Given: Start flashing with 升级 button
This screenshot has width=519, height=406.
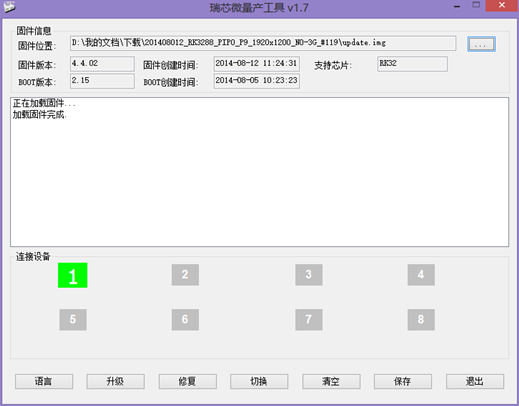Looking at the screenshot, I should pos(116,381).
